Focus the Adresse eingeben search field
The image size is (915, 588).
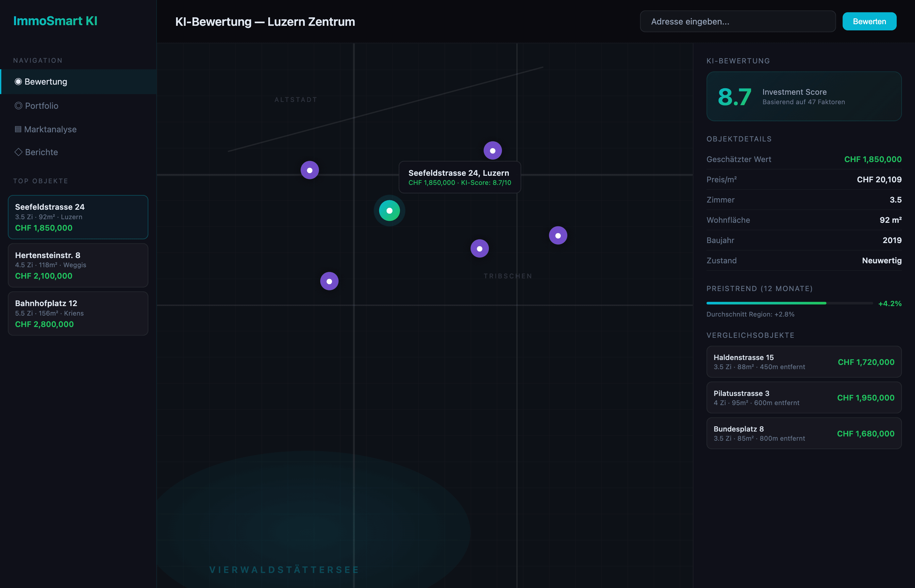[x=738, y=21]
